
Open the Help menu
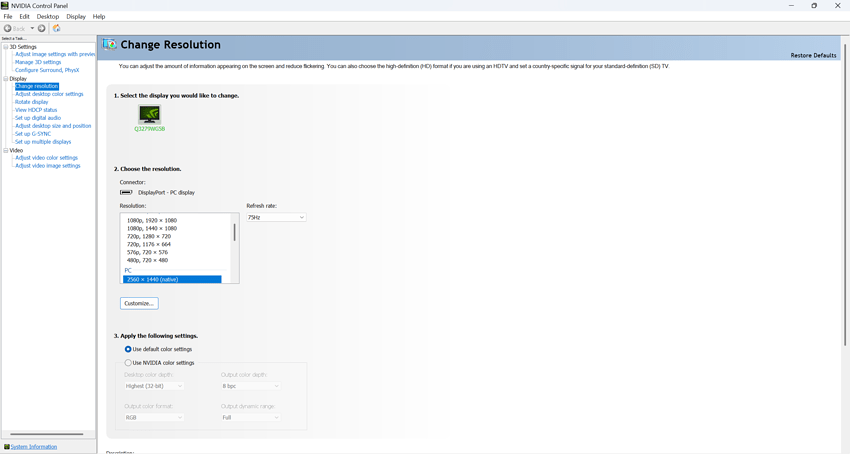coord(99,17)
